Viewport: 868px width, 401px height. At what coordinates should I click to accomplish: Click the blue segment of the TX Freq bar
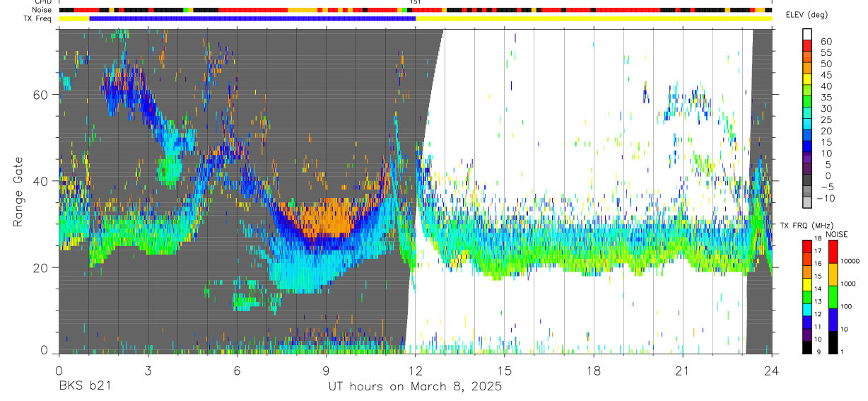pyautogui.click(x=252, y=18)
